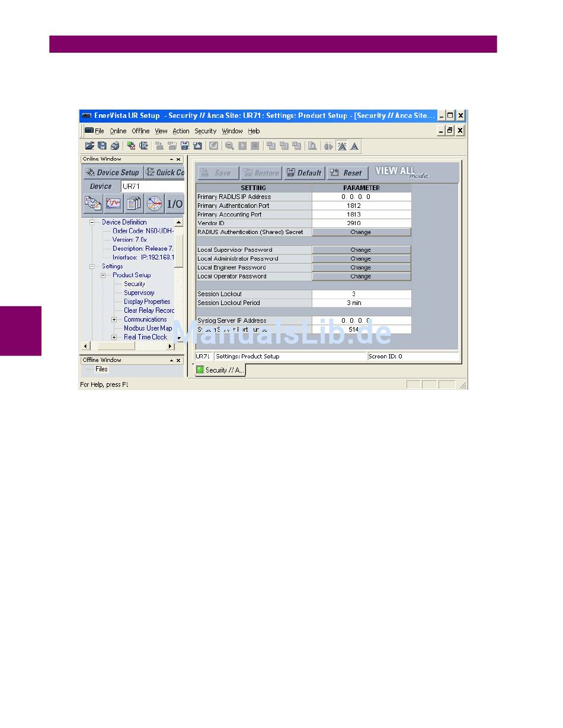Open the Help menu
This screenshot has width=563, height=728.
tap(254, 131)
